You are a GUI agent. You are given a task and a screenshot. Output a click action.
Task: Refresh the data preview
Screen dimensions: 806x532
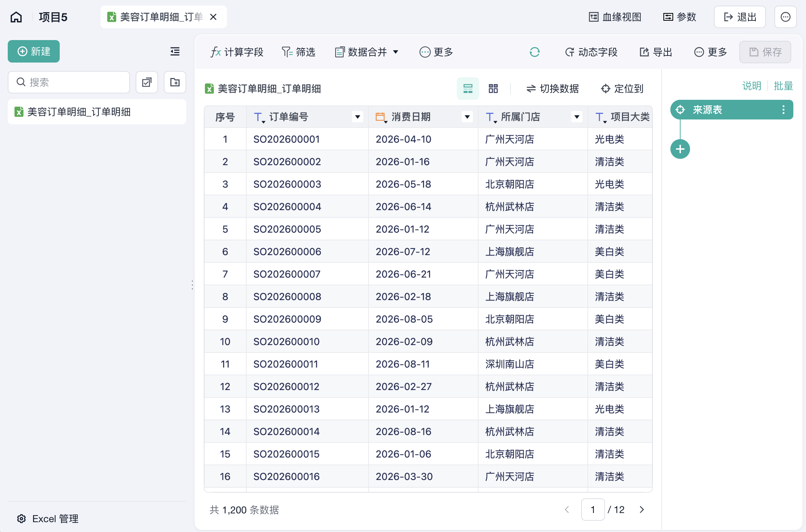535,52
